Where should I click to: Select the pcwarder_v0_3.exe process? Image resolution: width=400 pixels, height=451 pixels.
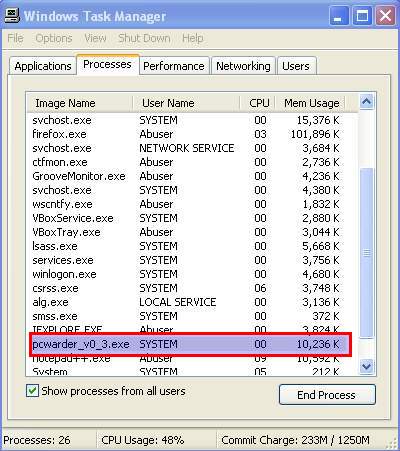tap(190, 344)
